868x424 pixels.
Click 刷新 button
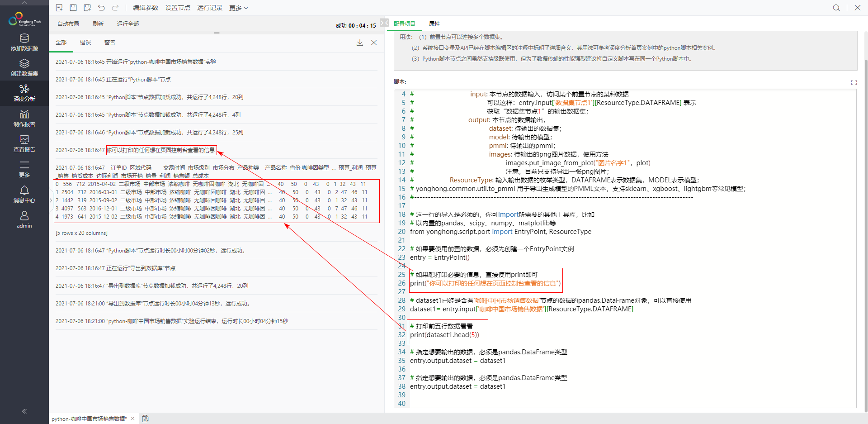pyautogui.click(x=98, y=24)
